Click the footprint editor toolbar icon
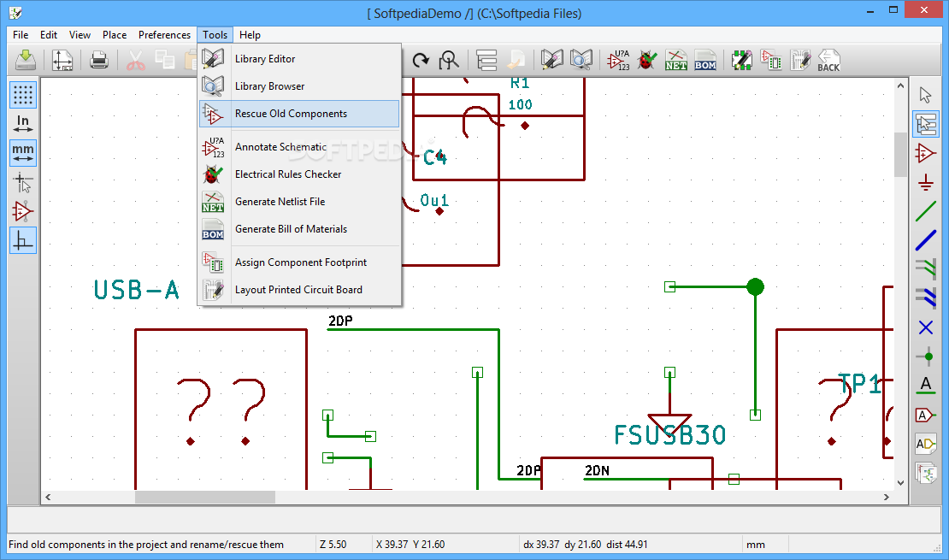949x560 pixels. click(x=741, y=60)
